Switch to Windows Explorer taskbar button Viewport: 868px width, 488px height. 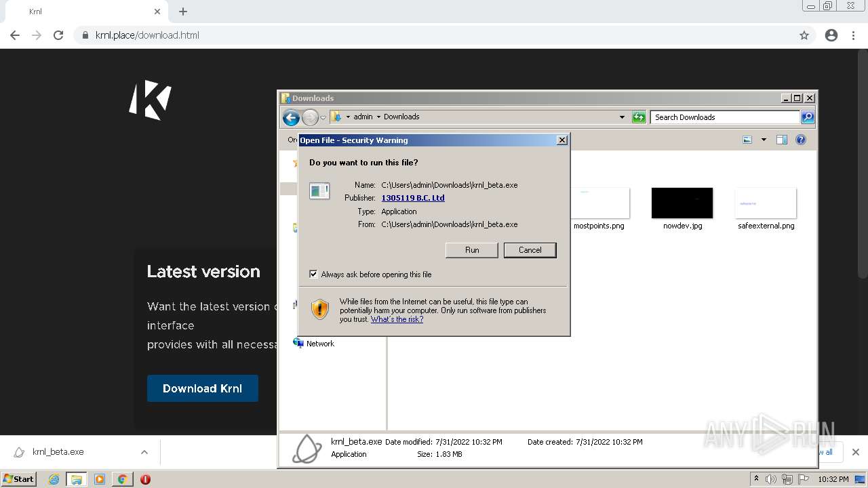click(x=76, y=479)
